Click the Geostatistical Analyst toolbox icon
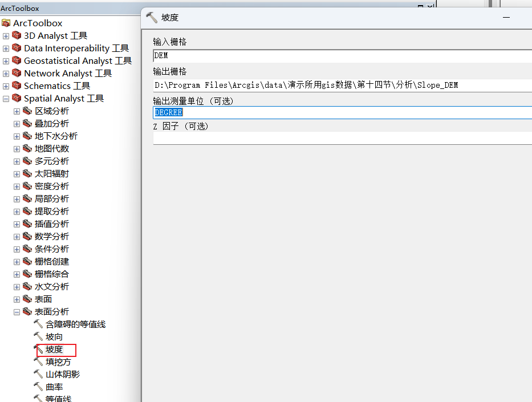Image resolution: width=532 pixels, height=402 pixels. click(x=17, y=60)
